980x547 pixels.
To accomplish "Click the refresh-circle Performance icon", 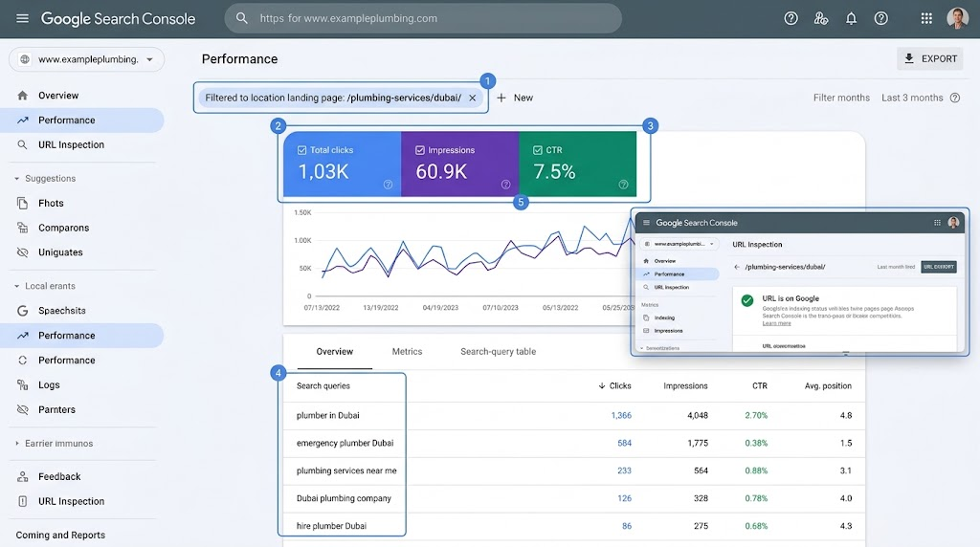I will tap(23, 361).
